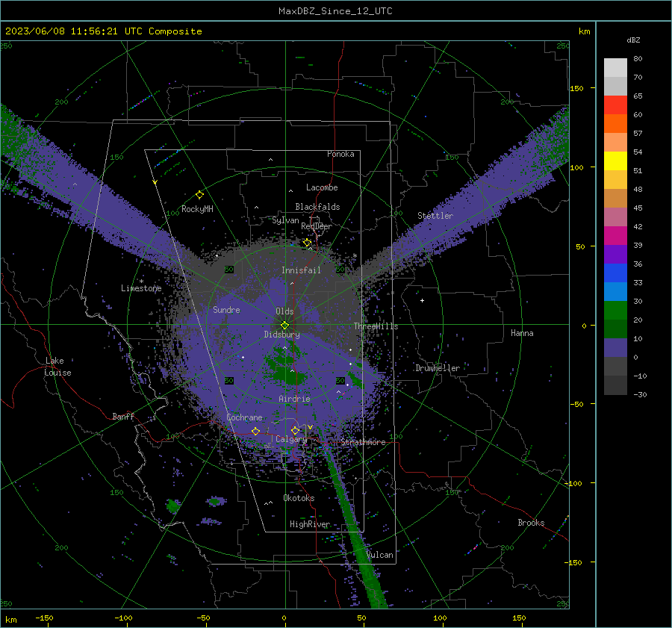Click the Innisfail city label
Screen dimensions: 672x628
(301, 270)
